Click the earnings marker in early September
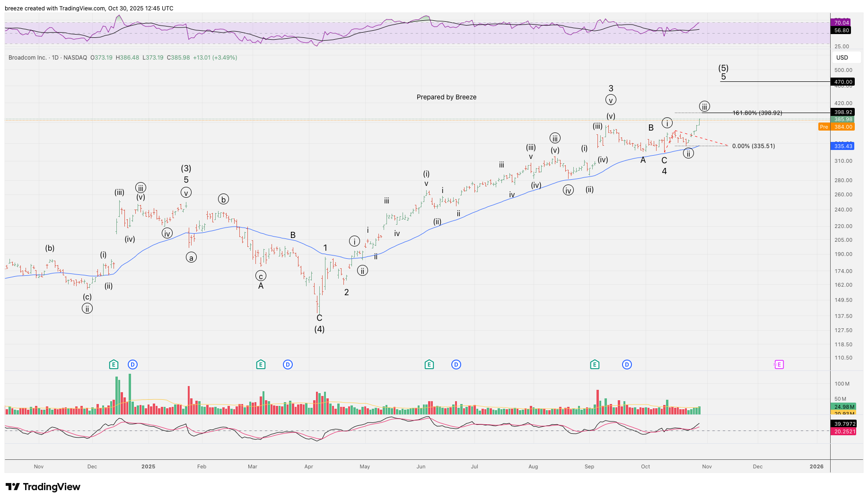This screenshot has width=868, height=501. (x=595, y=364)
